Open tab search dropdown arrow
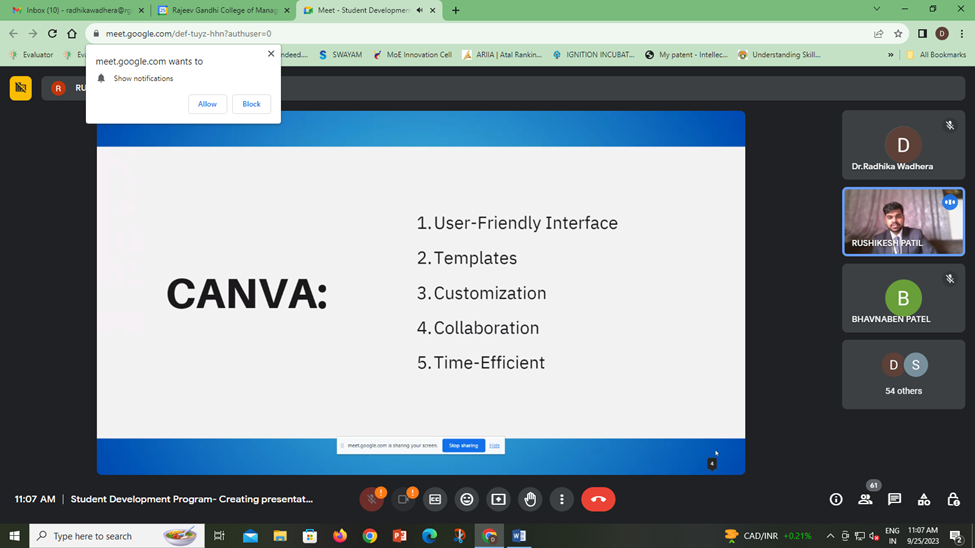 (x=877, y=9)
